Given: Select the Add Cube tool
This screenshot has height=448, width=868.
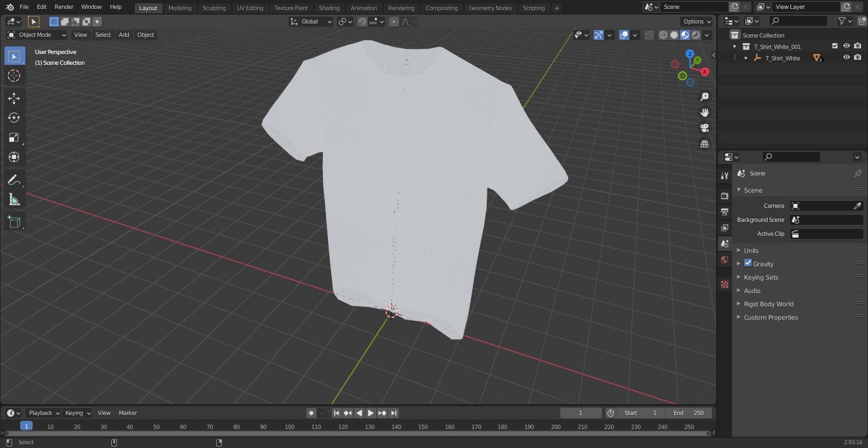Looking at the screenshot, I should point(14,222).
